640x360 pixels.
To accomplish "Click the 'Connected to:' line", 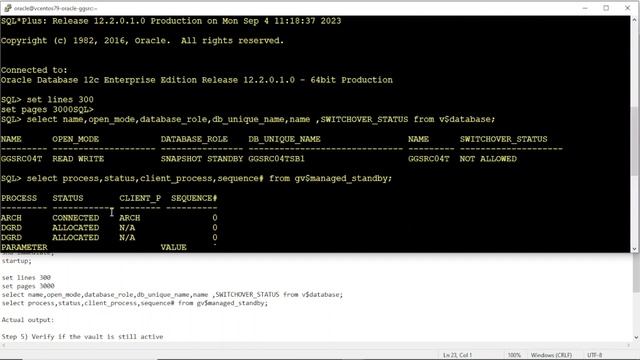I will tap(34, 70).
